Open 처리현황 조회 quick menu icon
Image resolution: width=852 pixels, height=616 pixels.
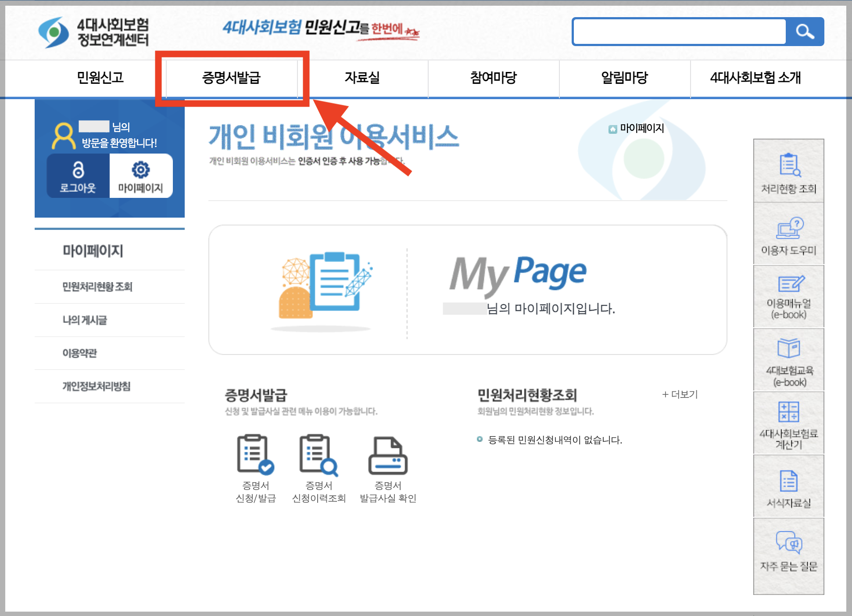point(788,166)
